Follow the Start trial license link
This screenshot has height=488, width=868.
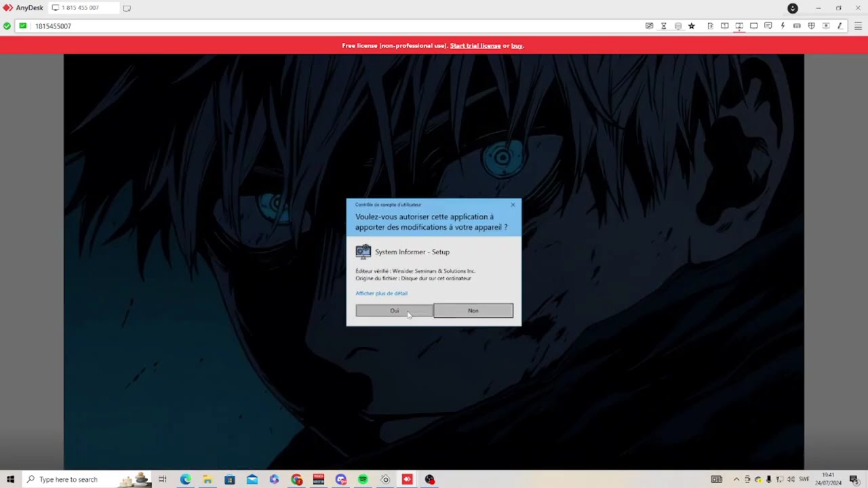coord(475,46)
